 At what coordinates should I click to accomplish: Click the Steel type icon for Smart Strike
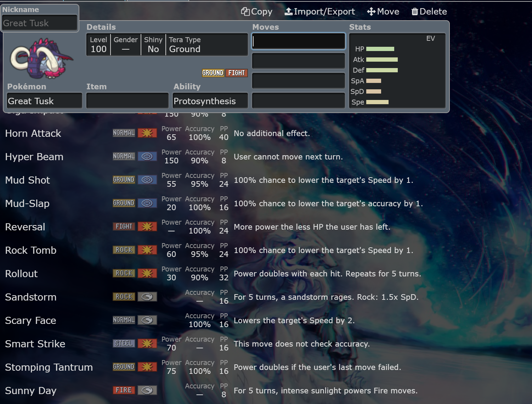click(x=124, y=343)
